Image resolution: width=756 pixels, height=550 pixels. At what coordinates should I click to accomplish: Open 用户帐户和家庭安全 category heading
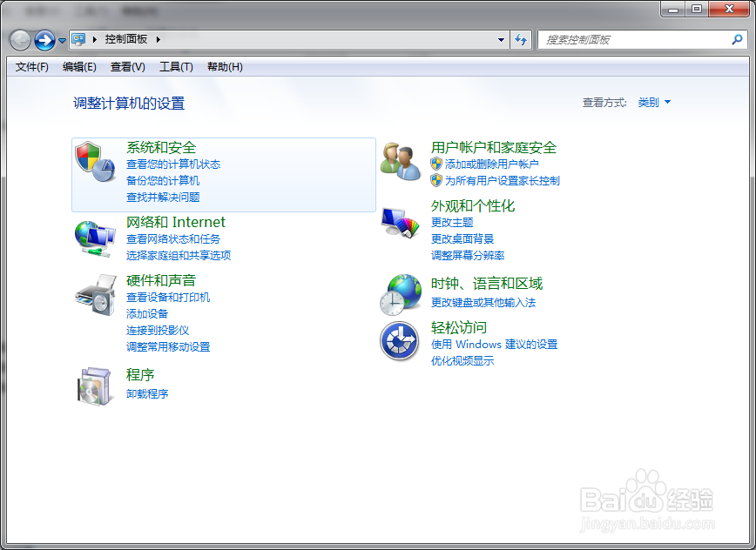coord(494,147)
